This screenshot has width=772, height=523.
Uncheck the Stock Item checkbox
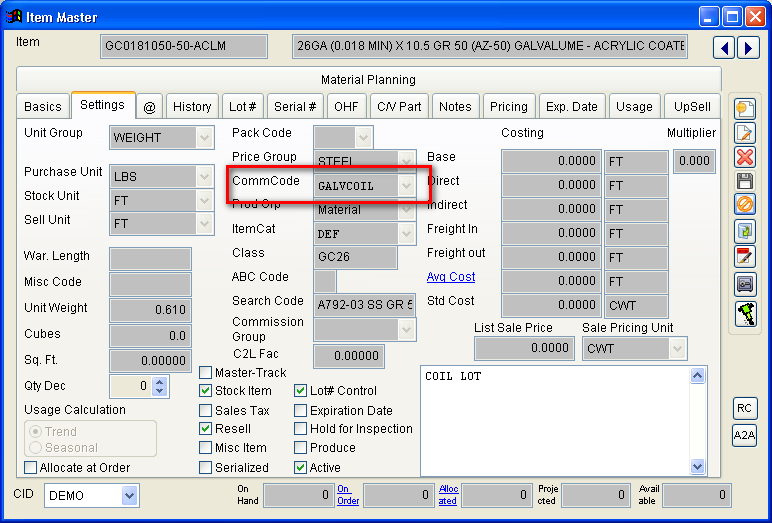tap(206, 391)
